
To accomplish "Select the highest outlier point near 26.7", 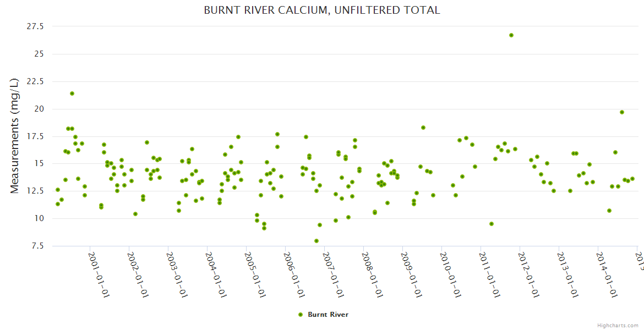I will [x=511, y=35].
